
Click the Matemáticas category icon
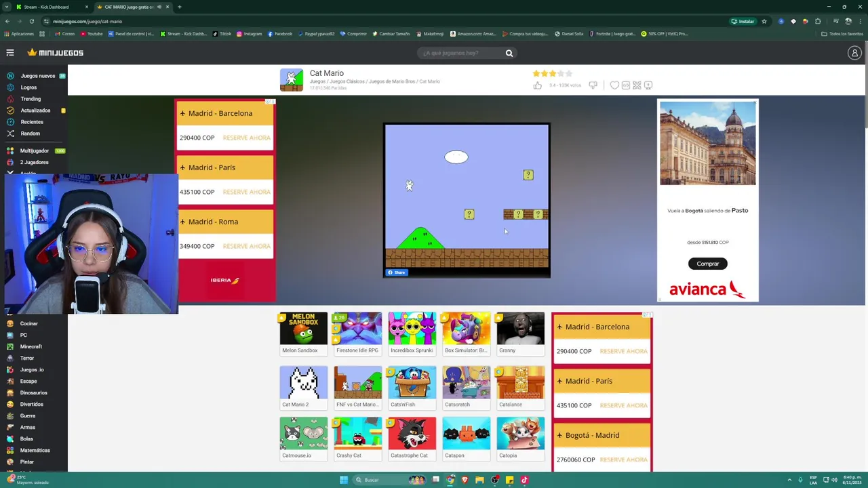tap(10, 450)
